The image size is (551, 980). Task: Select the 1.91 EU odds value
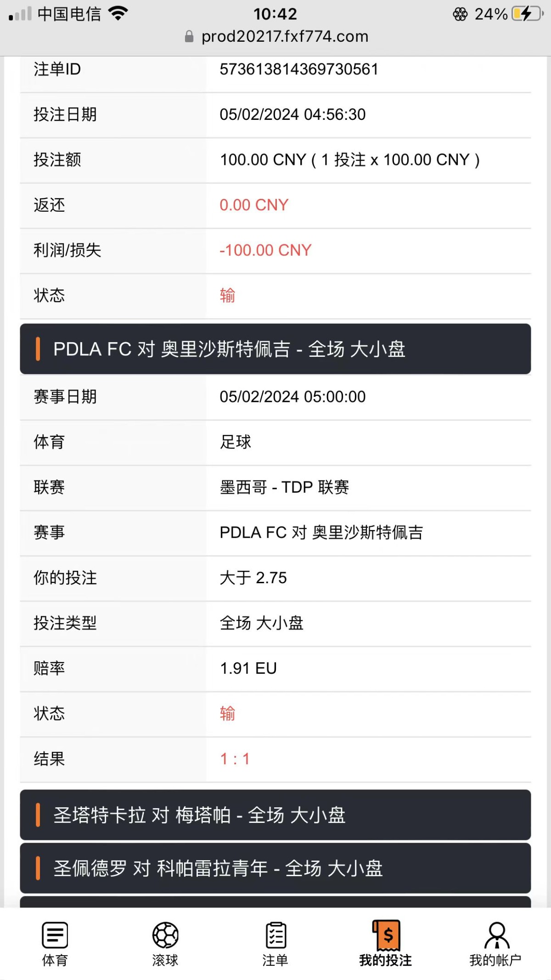(248, 668)
